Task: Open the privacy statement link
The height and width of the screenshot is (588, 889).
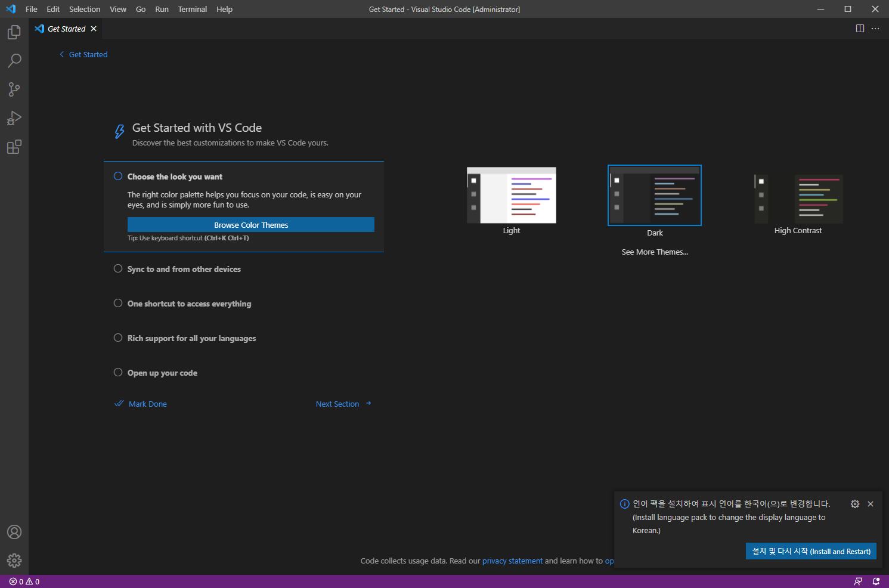Action: (512, 561)
